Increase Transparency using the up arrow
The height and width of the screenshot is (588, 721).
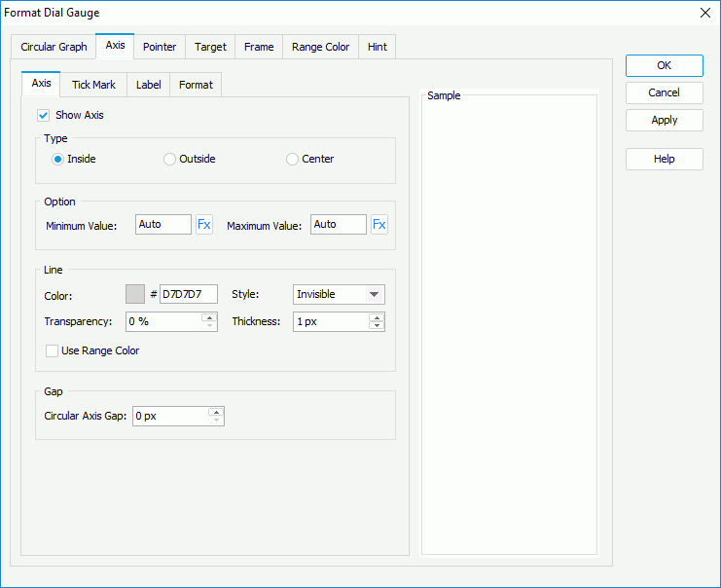pos(209,317)
